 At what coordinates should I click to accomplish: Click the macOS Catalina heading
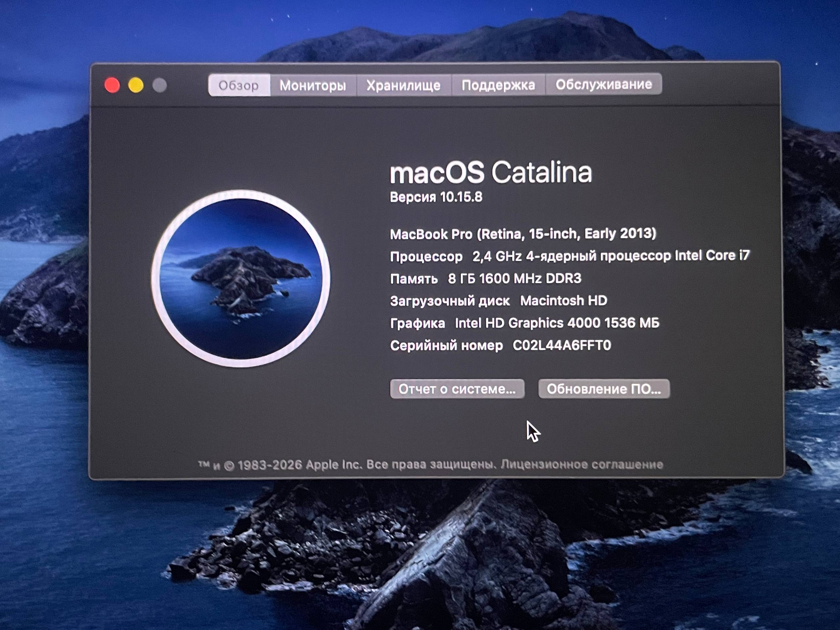(x=491, y=172)
